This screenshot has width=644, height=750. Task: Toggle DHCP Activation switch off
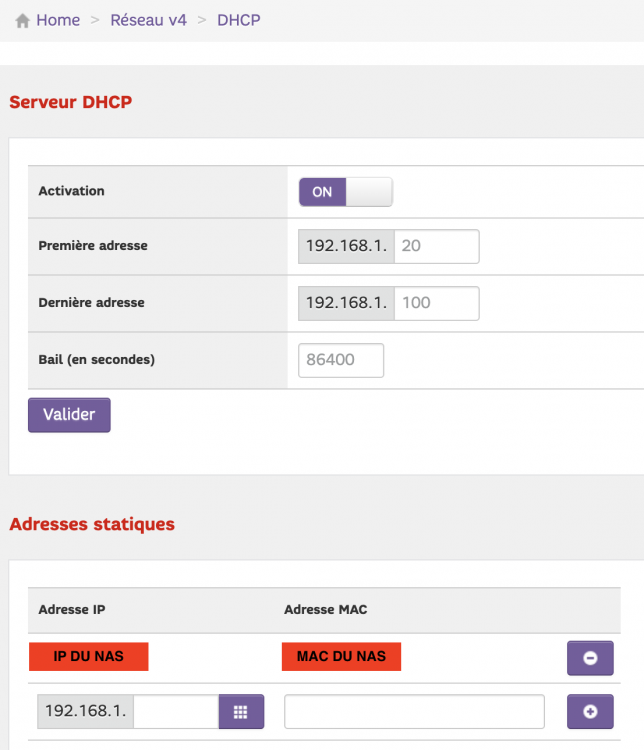(x=345, y=192)
